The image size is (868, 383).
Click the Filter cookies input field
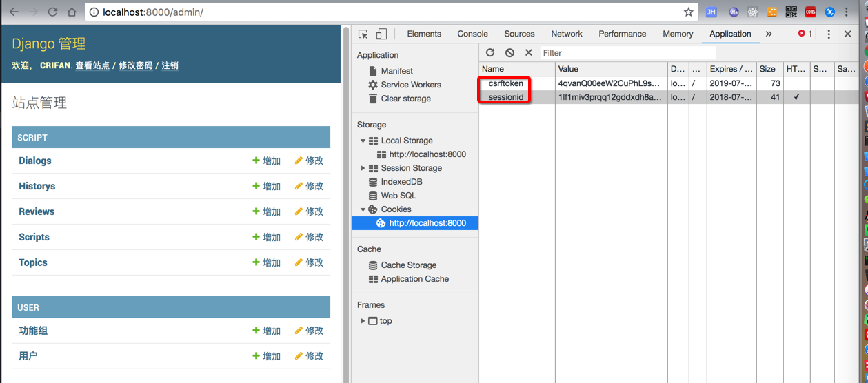coord(627,53)
